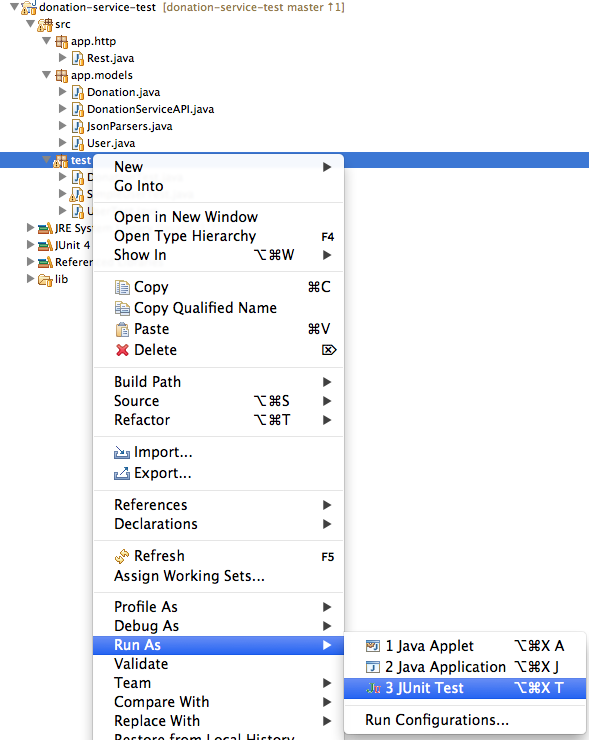Click the Java Application icon in submenu
Screen dimensions: 589x740
[x=373, y=667]
